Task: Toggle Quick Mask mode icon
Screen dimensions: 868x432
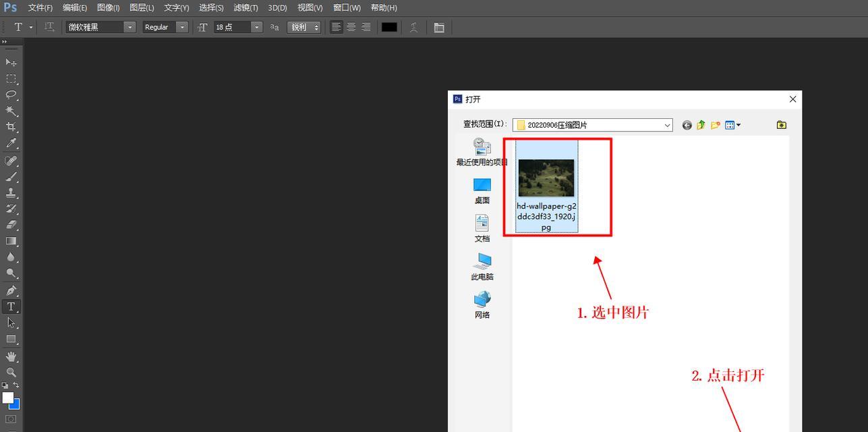Action: point(11,419)
